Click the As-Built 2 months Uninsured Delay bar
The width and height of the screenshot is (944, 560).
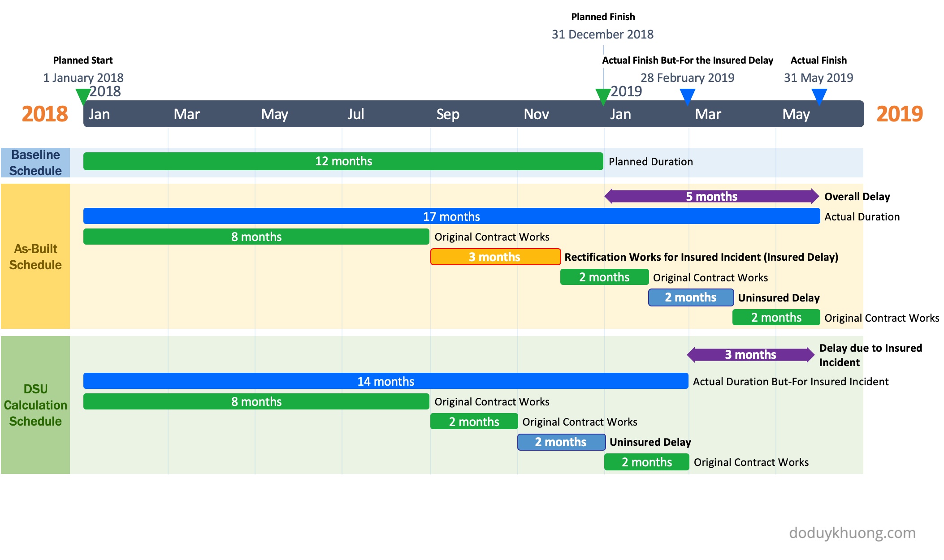[690, 297]
